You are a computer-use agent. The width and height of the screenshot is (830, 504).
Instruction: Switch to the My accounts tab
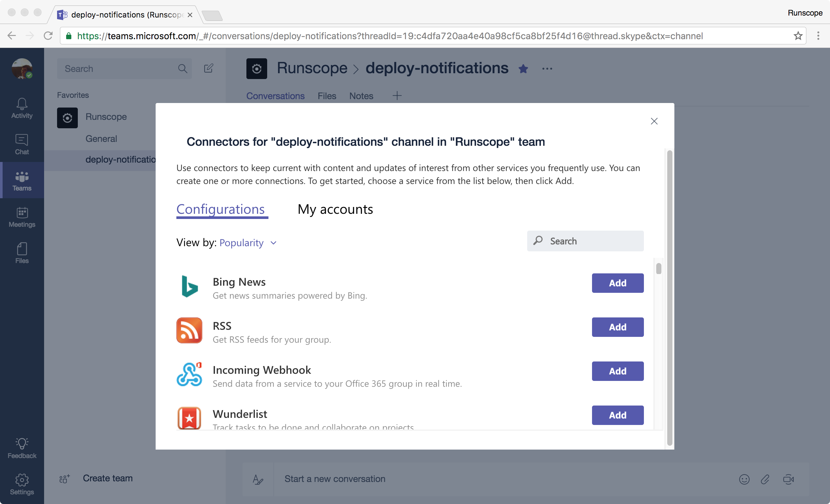(x=335, y=209)
